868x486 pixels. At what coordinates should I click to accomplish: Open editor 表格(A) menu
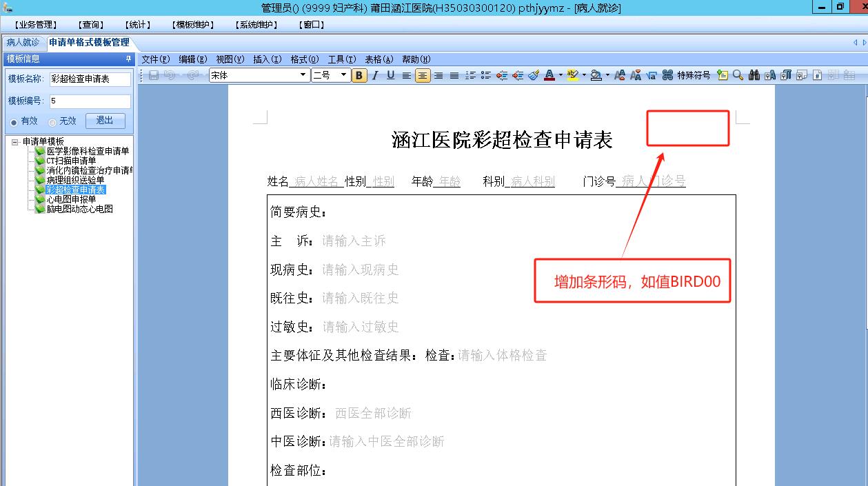[x=379, y=59]
